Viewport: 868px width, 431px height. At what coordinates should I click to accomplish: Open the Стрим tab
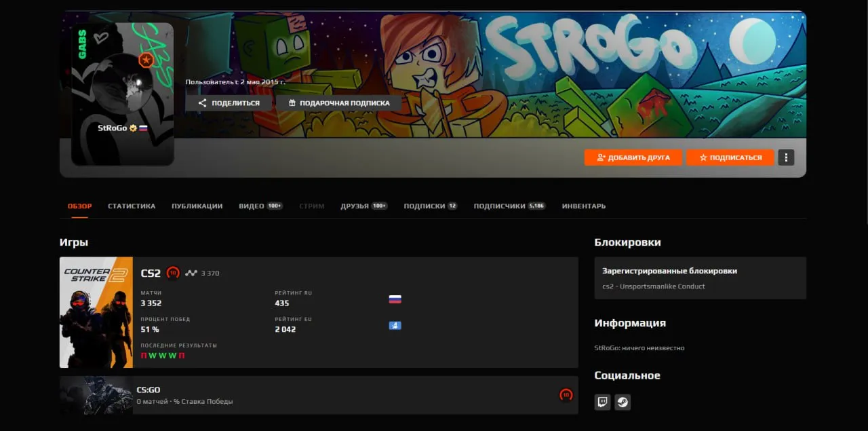click(x=312, y=206)
